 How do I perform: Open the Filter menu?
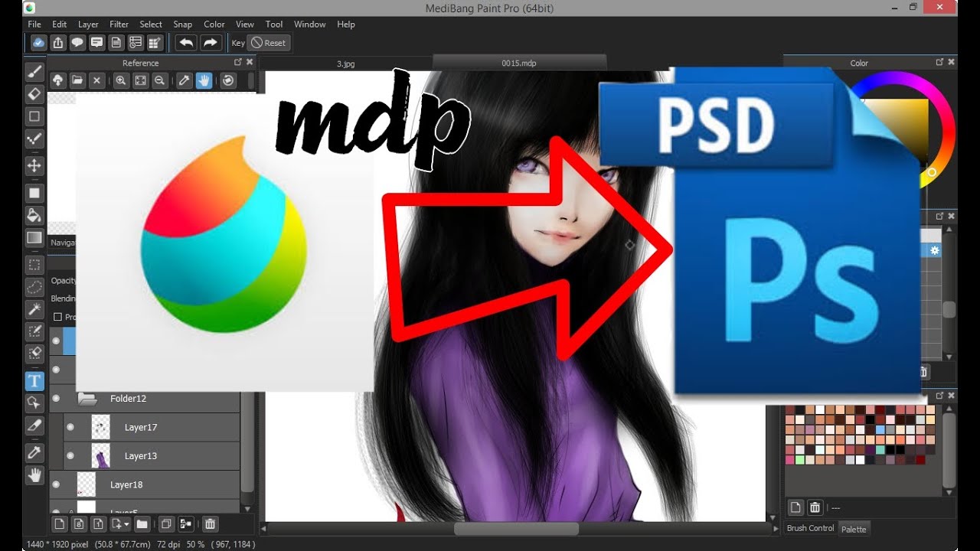point(119,24)
